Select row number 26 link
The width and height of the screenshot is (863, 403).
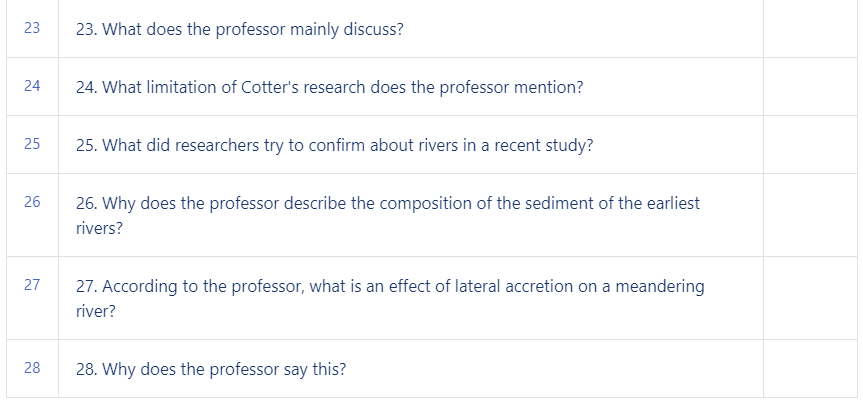(x=32, y=202)
